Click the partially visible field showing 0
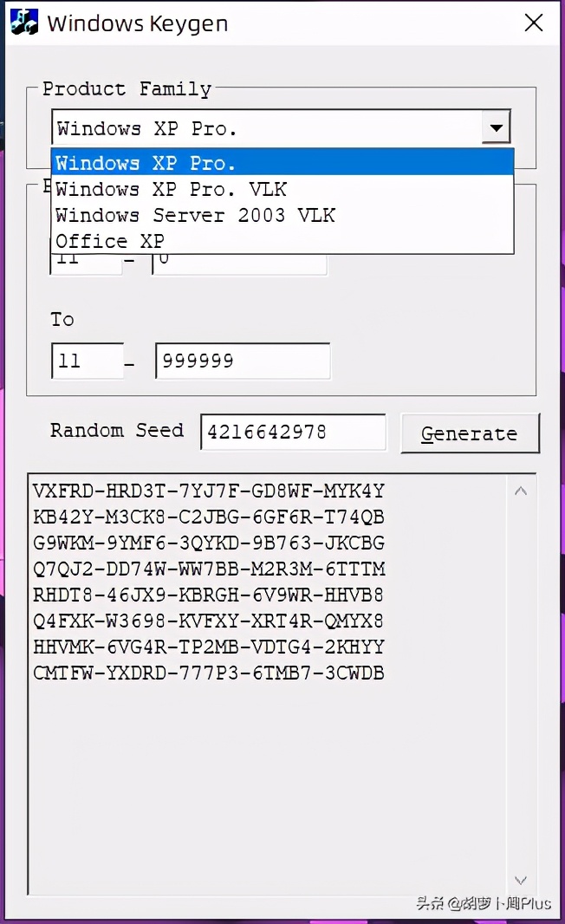The image size is (565, 924). pos(240,264)
